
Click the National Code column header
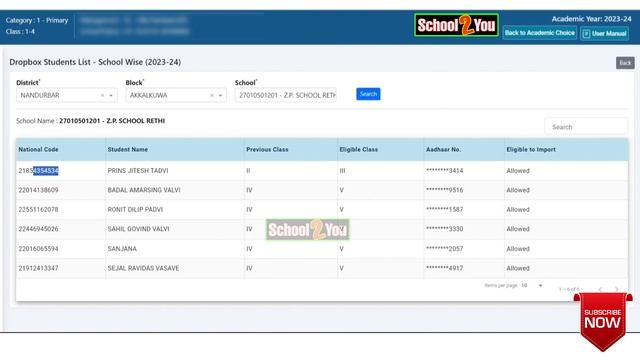click(x=38, y=149)
